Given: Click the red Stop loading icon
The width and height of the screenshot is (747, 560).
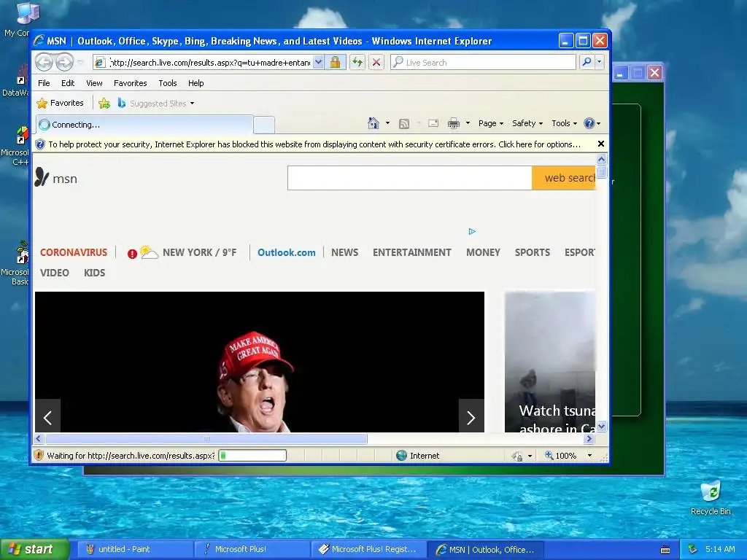Looking at the screenshot, I should click(x=376, y=63).
